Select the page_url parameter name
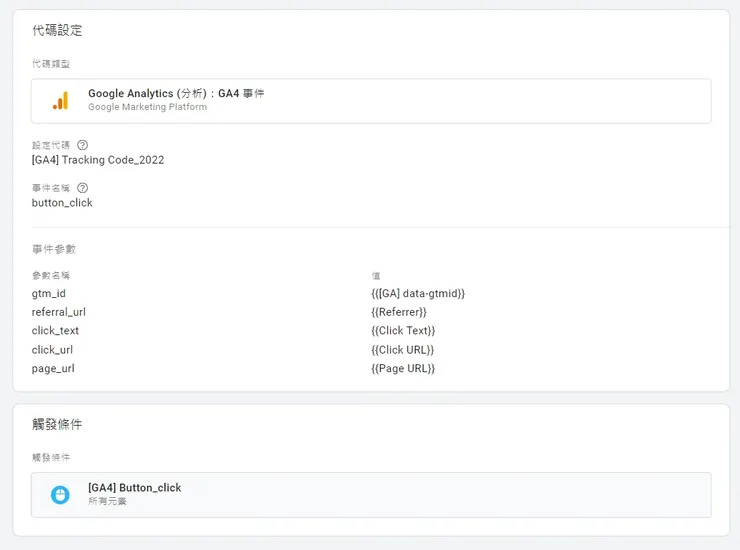 point(54,369)
